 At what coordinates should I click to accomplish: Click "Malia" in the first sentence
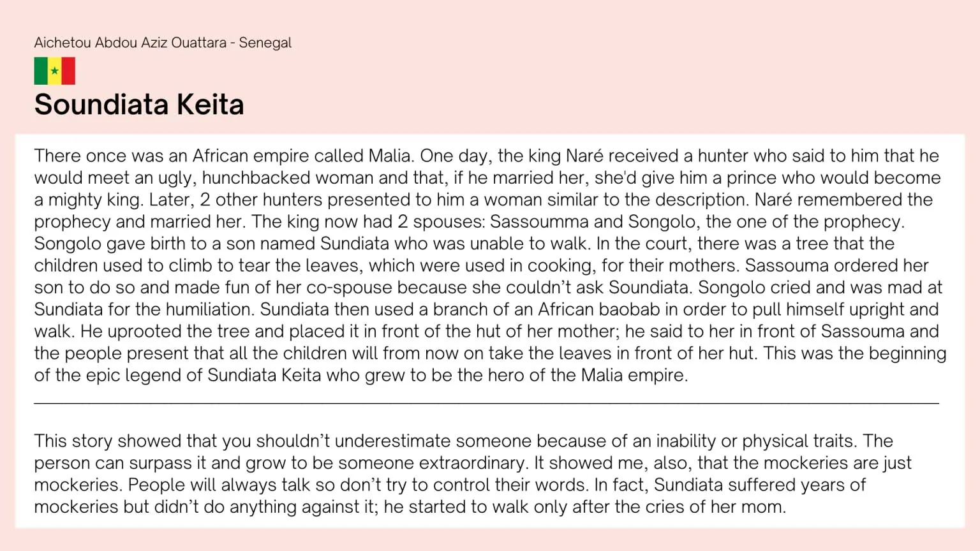(x=392, y=156)
